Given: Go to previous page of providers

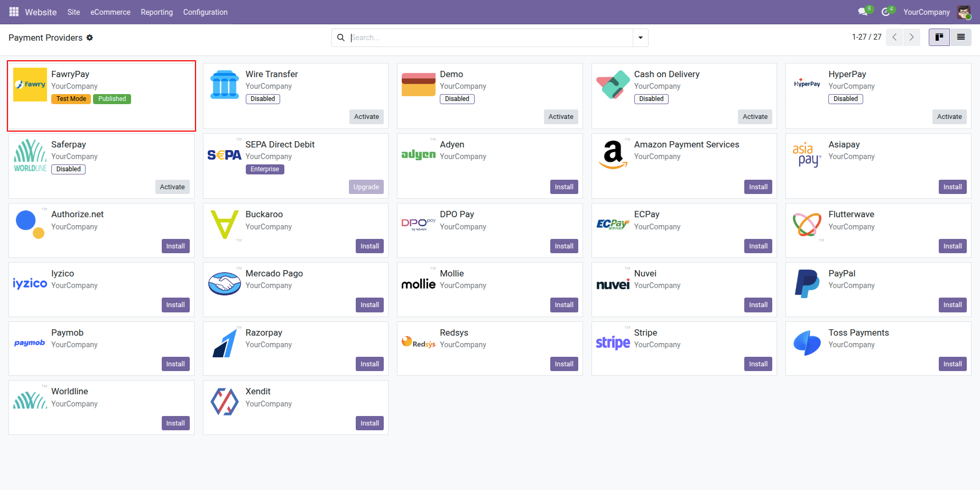Looking at the screenshot, I should [894, 37].
